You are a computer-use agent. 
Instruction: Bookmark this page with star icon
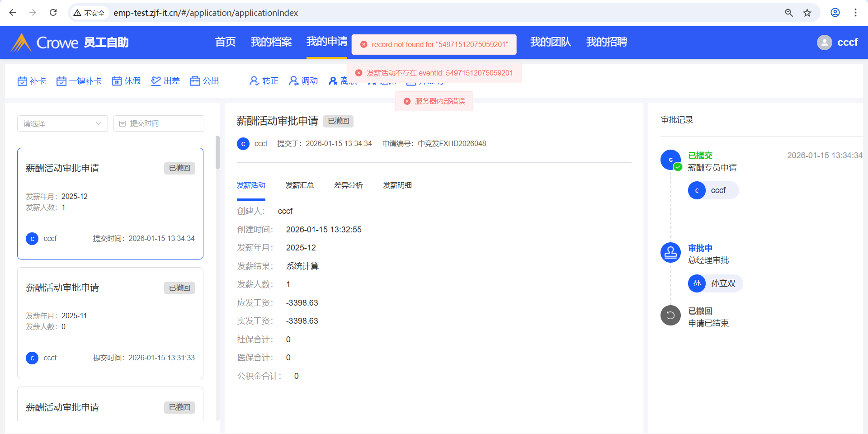coord(807,13)
